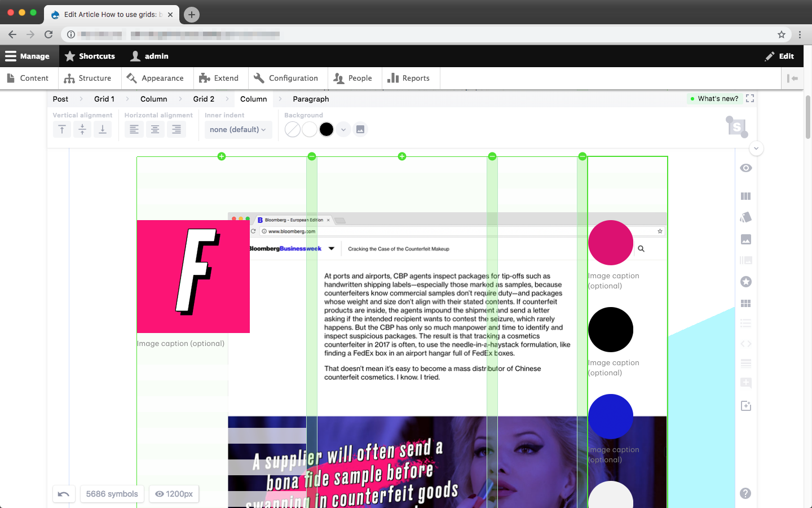
Task: Align content to bottom vertically
Action: click(x=103, y=129)
